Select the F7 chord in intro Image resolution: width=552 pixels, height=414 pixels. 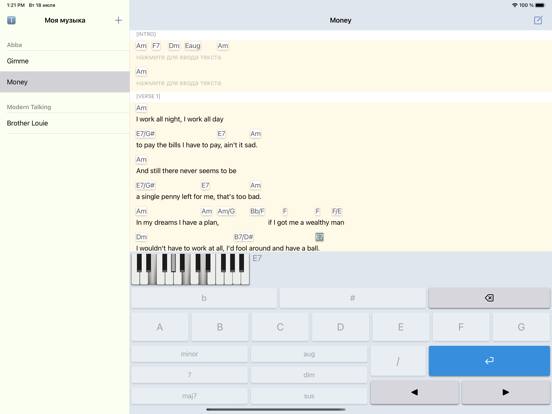tap(156, 46)
